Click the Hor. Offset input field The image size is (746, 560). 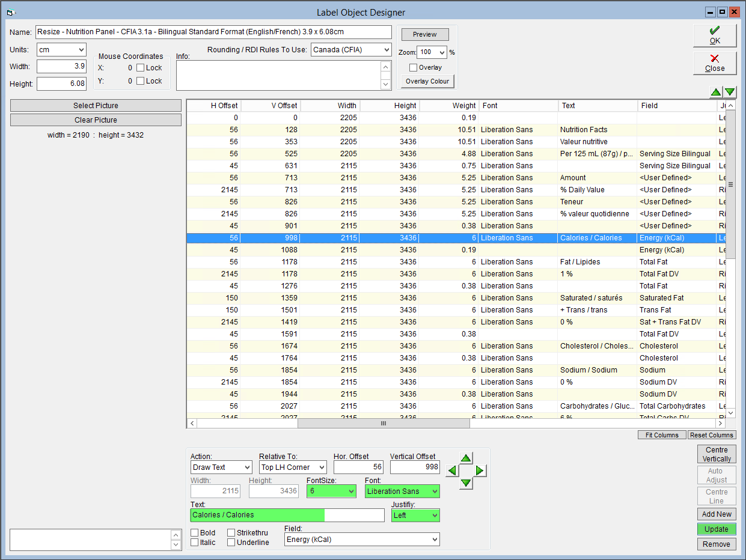click(359, 467)
